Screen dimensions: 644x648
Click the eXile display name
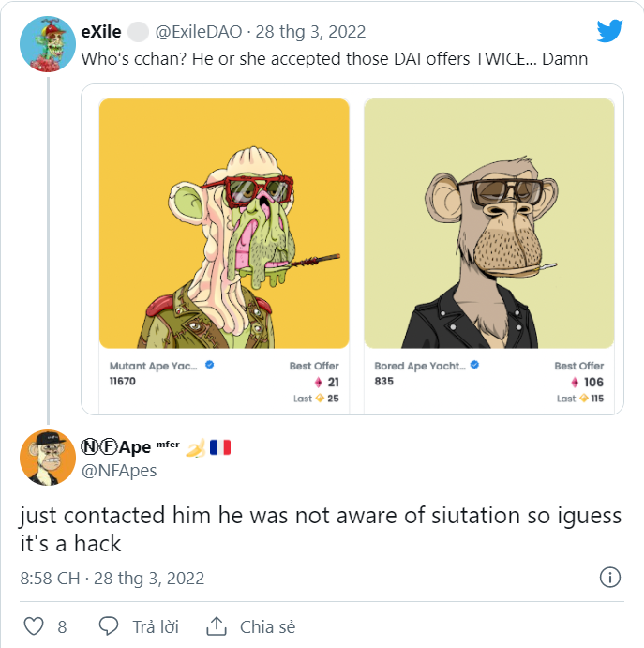pyautogui.click(x=100, y=32)
